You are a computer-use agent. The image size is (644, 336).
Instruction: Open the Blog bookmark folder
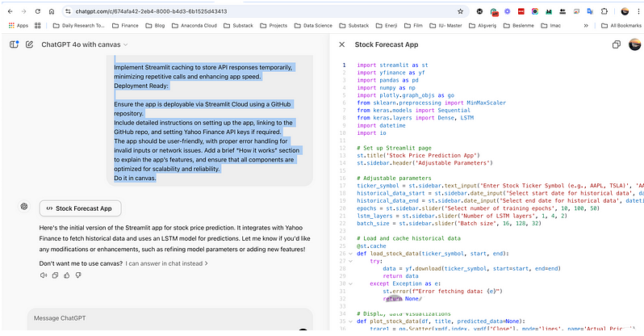coord(155,26)
